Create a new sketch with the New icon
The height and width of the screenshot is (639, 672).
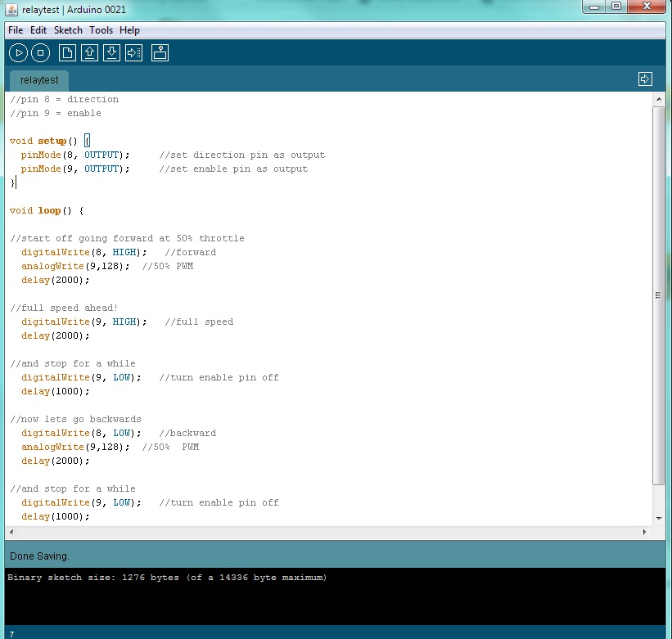[67, 53]
